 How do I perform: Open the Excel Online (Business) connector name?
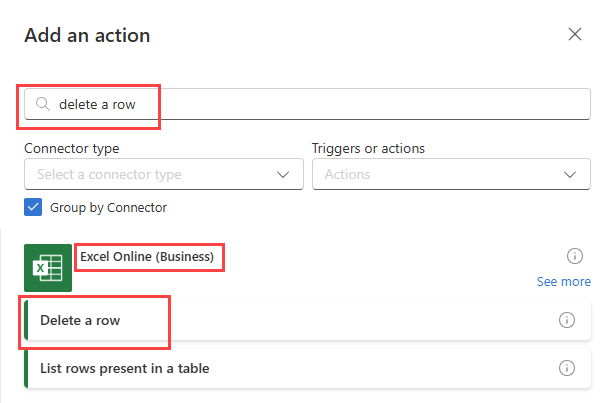pos(147,257)
